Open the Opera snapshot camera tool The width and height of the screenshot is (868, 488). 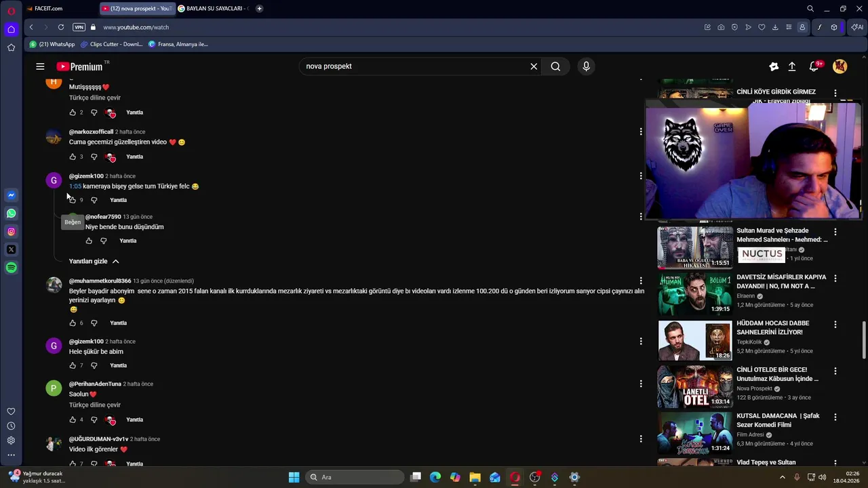point(721,27)
